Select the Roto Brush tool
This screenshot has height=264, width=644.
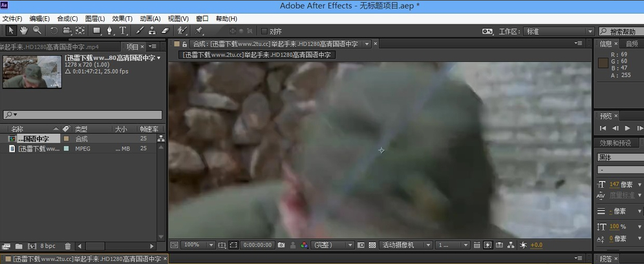182,30
